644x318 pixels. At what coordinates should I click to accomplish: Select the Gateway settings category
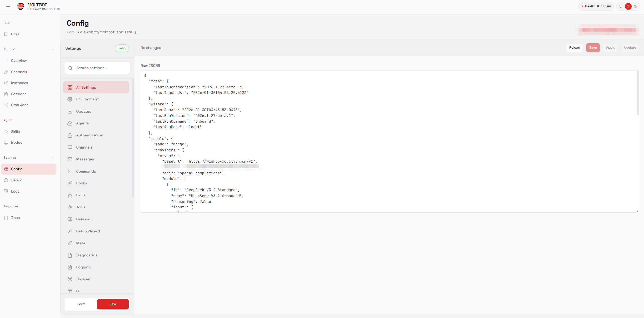84,219
